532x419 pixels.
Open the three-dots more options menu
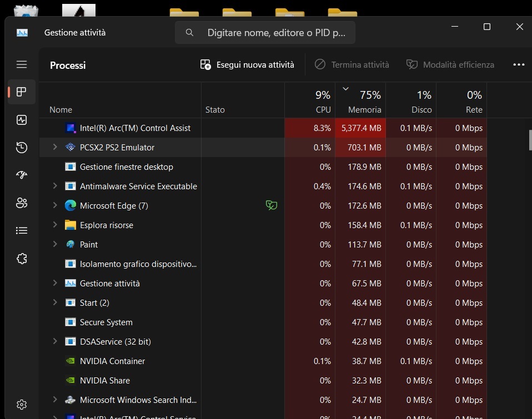coord(519,64)
